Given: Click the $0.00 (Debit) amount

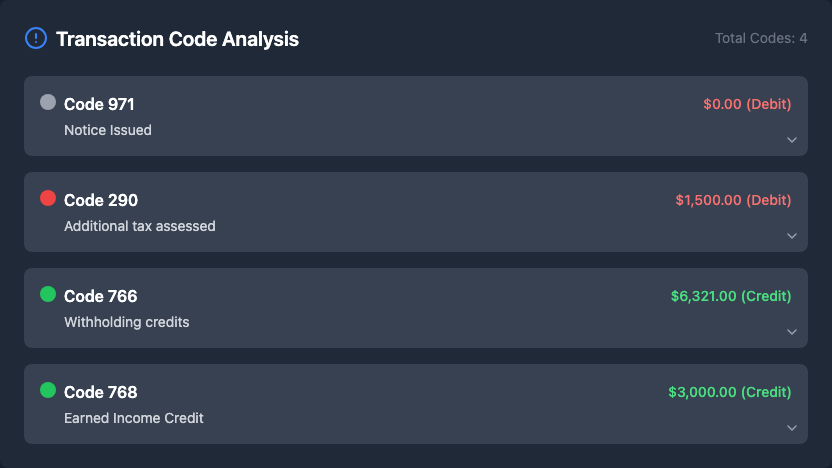Looking at the screenshot, I should point(747,104).
